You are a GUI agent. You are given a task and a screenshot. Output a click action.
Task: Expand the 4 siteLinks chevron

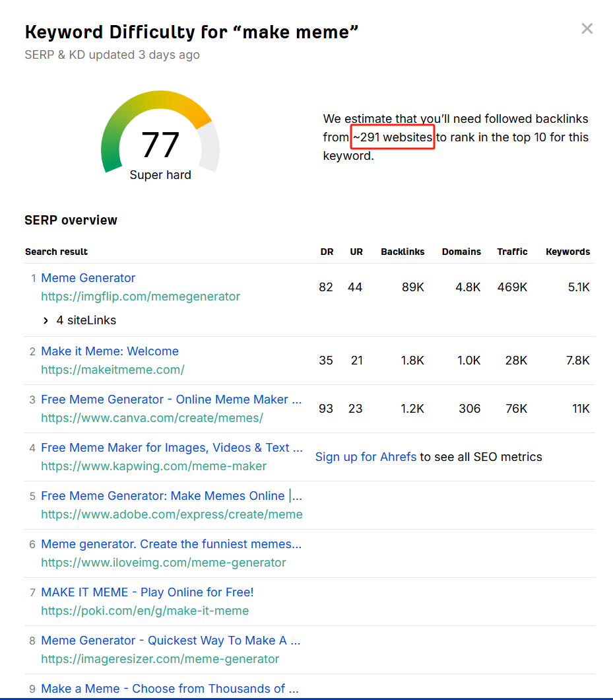coord(46,320)
